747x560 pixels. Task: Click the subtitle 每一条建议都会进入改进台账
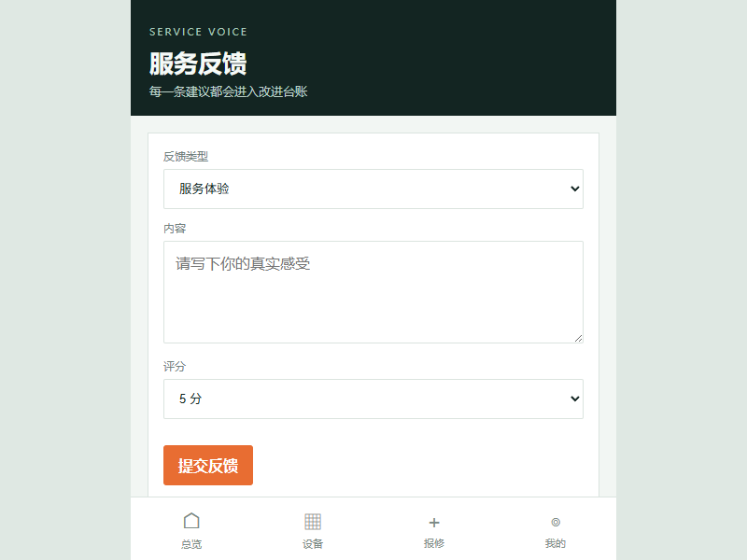pos(228,91)
